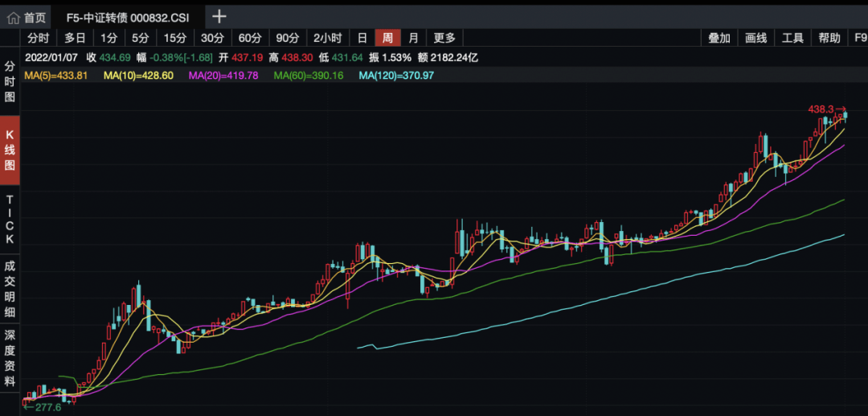Open the 画线 drawing tools
The image size is (868, 416).
(755, 39)
